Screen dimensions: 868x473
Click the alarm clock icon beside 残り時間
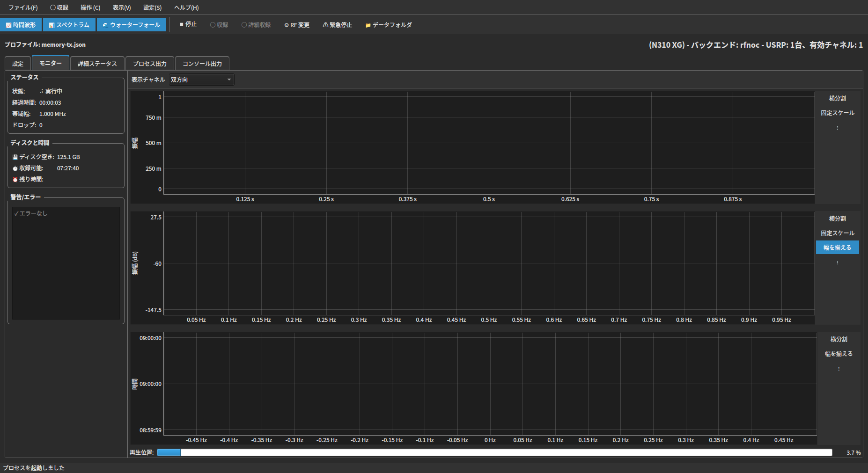pos(15,180)
